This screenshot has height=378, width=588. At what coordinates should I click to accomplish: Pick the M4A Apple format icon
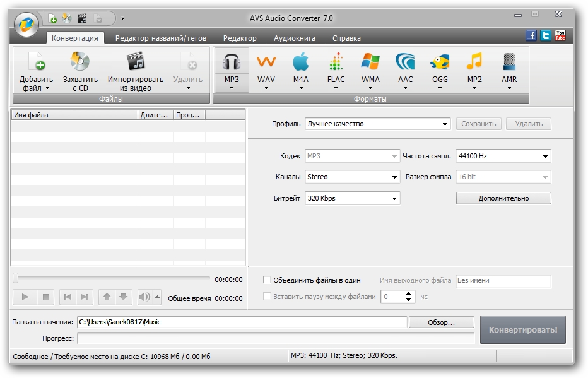click(x=301, y=64)
